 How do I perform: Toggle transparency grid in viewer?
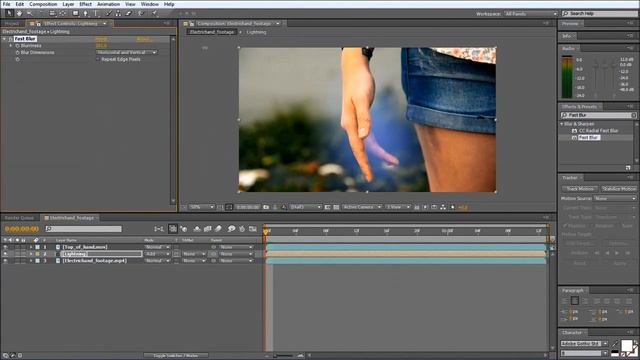[x=336, y=207]
